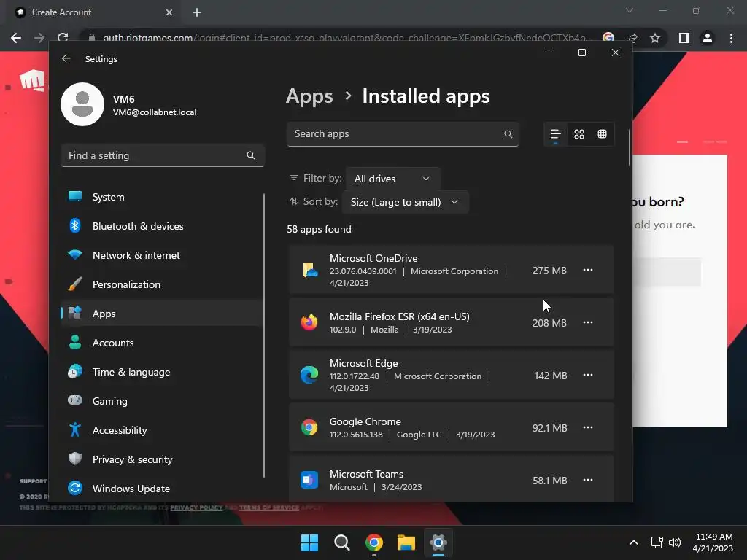Click the Riot Games fist logo
This screenshot has width=747, height=560.
pyautogui.click(x=32, y=80)
